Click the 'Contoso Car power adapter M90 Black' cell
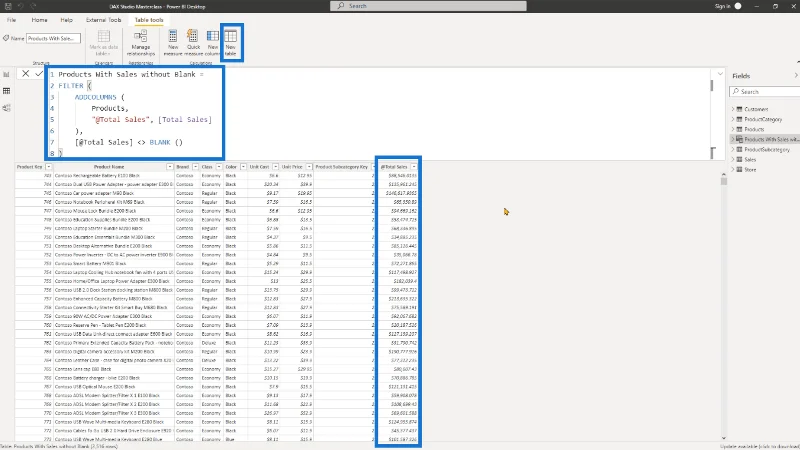 [x=94, y=193]
